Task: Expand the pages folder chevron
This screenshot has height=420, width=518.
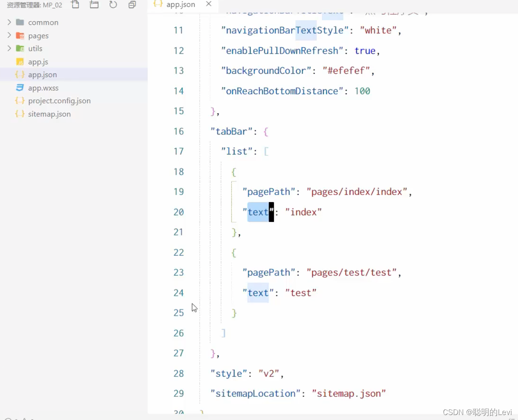Action: pyautogui.click(x=9, y=35)
